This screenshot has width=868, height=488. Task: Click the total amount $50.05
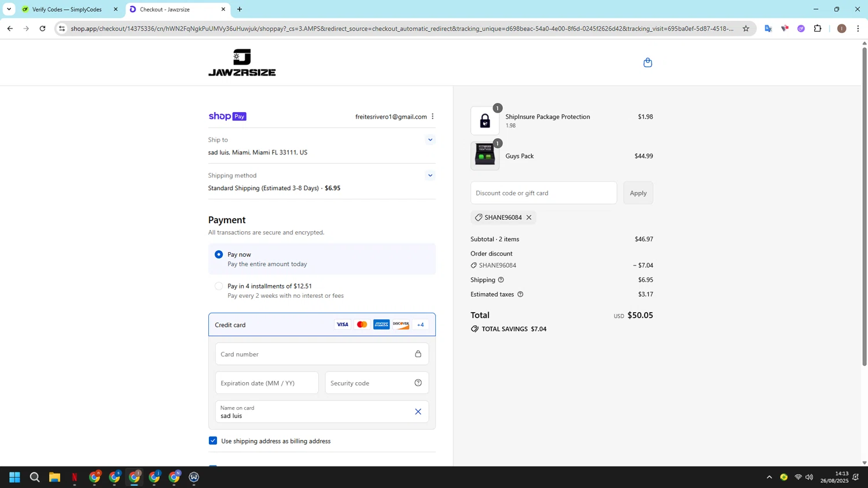[x=640, y=315]
